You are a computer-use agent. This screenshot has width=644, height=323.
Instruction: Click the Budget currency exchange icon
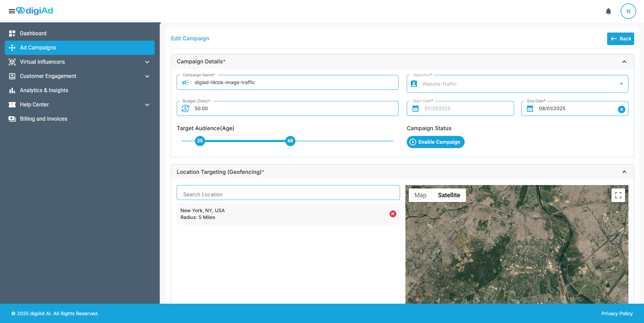(185, 108)
